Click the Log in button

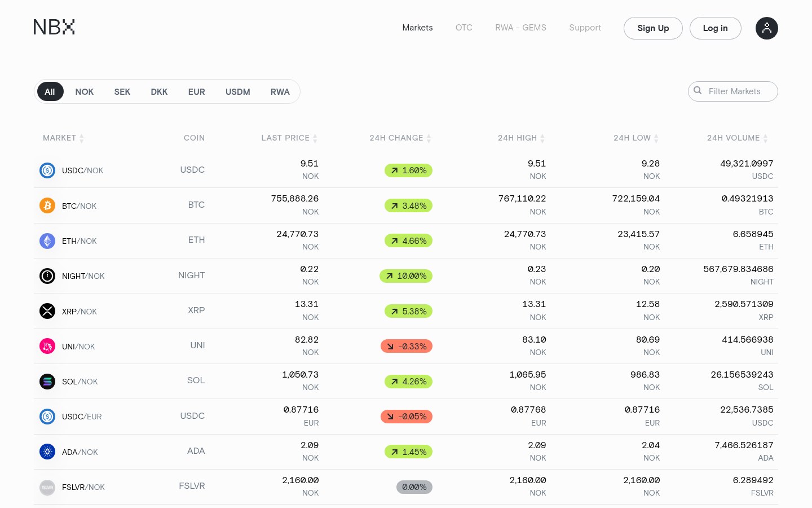715,28
